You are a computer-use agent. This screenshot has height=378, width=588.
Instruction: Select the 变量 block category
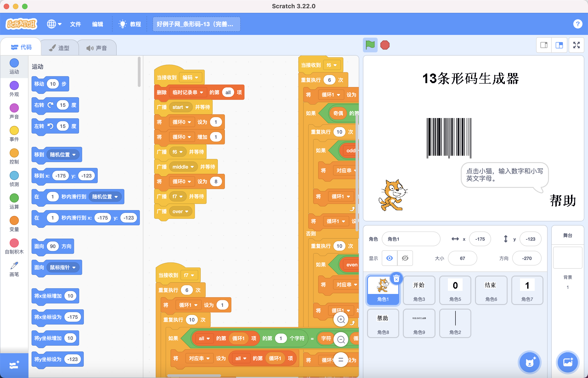(14, 224)
